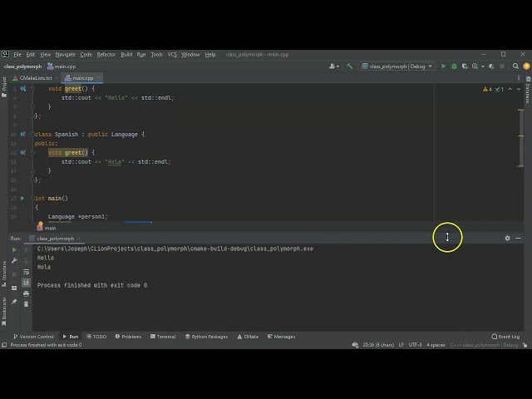Open the Version Control tool window

(x=33, y=337)
